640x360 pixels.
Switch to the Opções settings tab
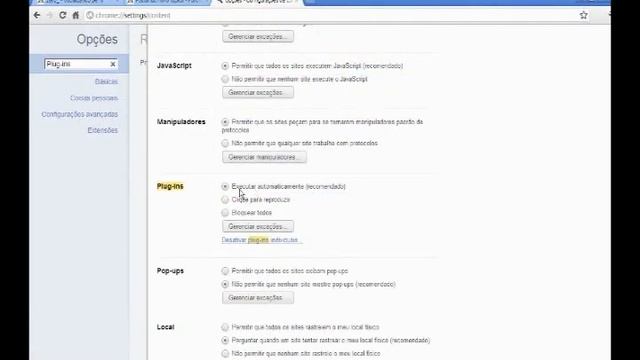point(258,2)
